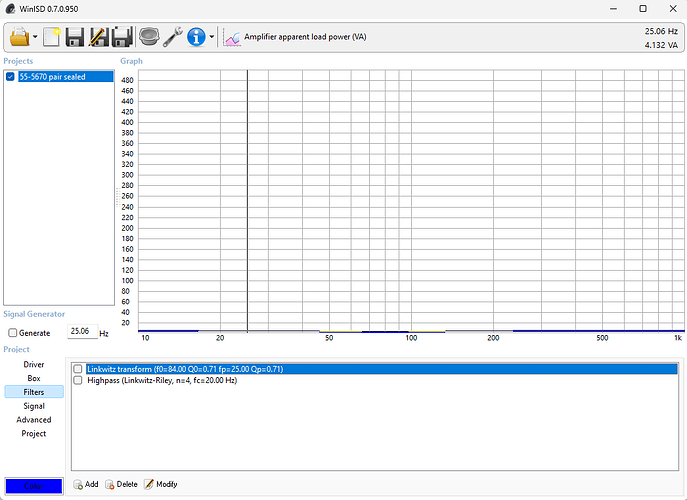
Task: Click Add to create a filter
Action: click(x=85, y=484)
